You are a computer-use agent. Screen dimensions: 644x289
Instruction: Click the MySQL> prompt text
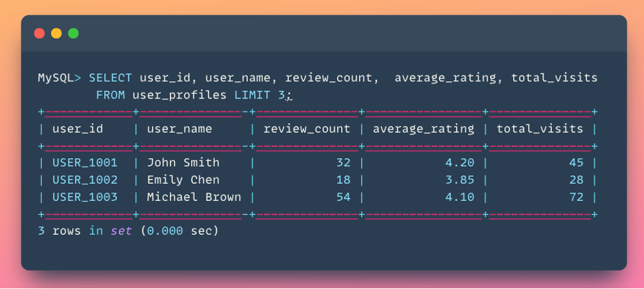tap(60, 78)
